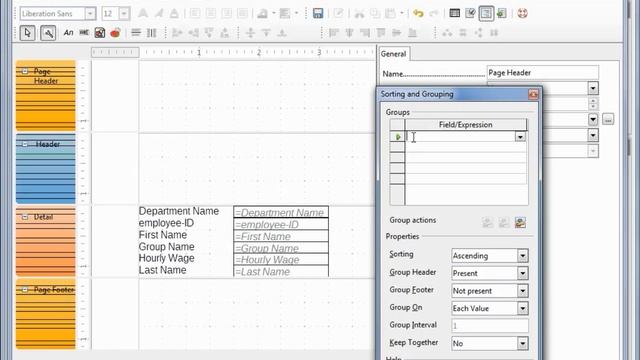Execute the report with the green arrow icon
Image resolution: width=640 pixels, height=360 pixels.
502,13
